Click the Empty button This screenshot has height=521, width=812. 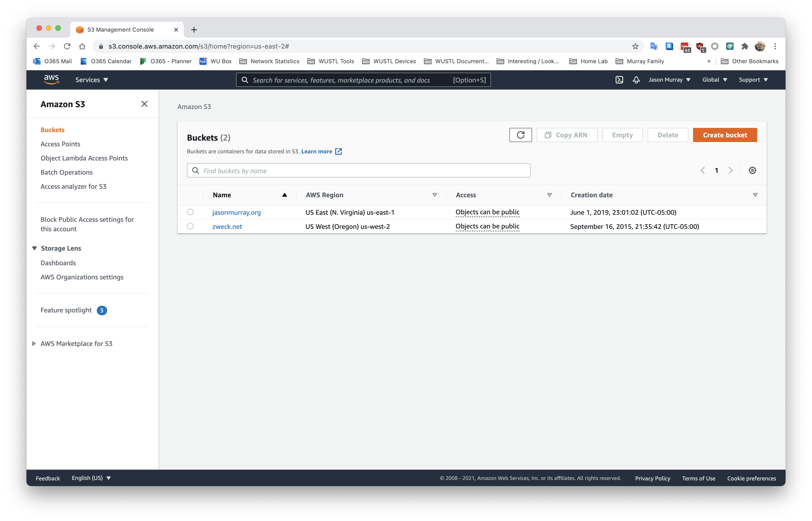[622, 135]
